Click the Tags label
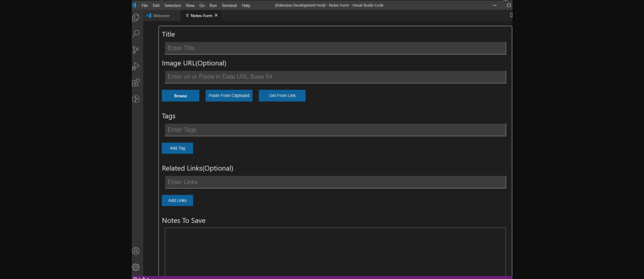 tap(169, 116)
